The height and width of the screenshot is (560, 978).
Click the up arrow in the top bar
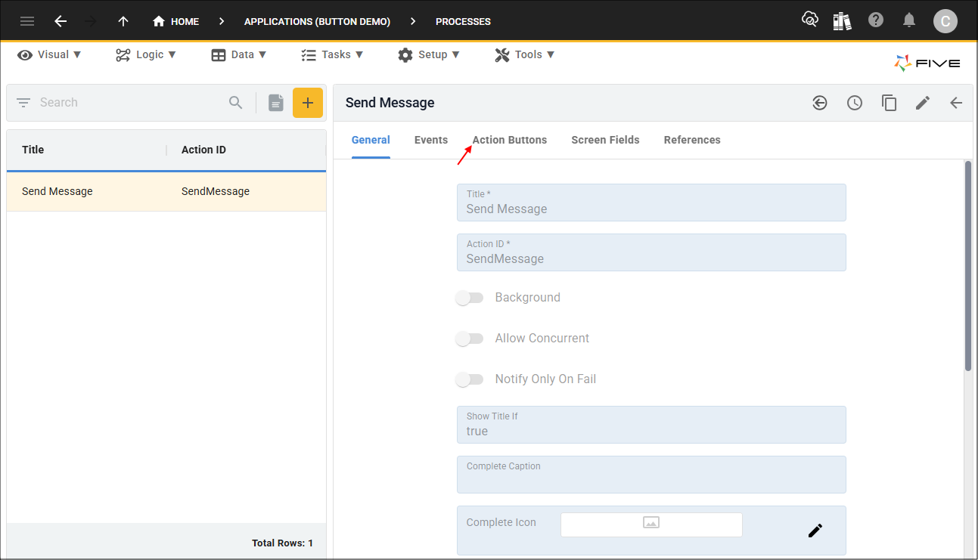point(123,21)
